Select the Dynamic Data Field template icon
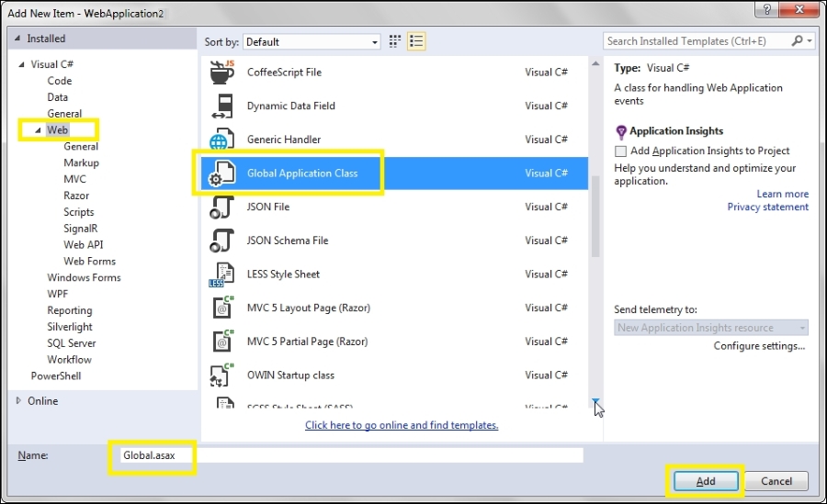Screen dimensions: 827x504 tap(222, 106)
